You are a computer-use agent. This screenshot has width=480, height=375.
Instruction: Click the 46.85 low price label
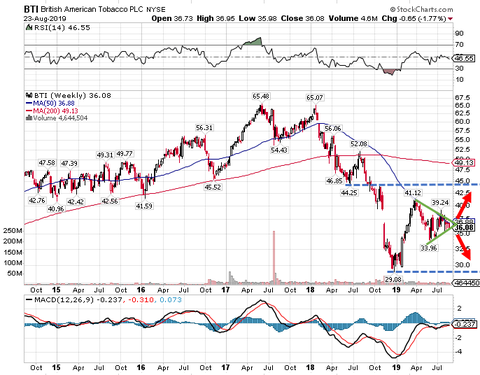tap(334, 181)
